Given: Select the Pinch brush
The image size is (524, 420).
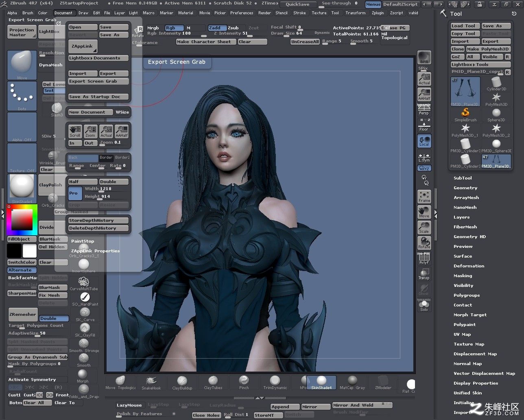Looking at the screenshot, I should pyautogui.click(x=244, y=383).
